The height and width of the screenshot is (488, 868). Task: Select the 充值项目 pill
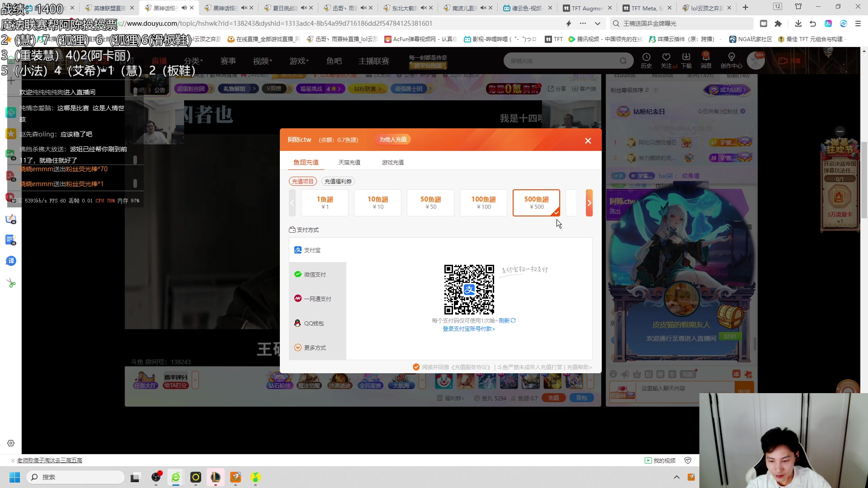coord(302,181)
